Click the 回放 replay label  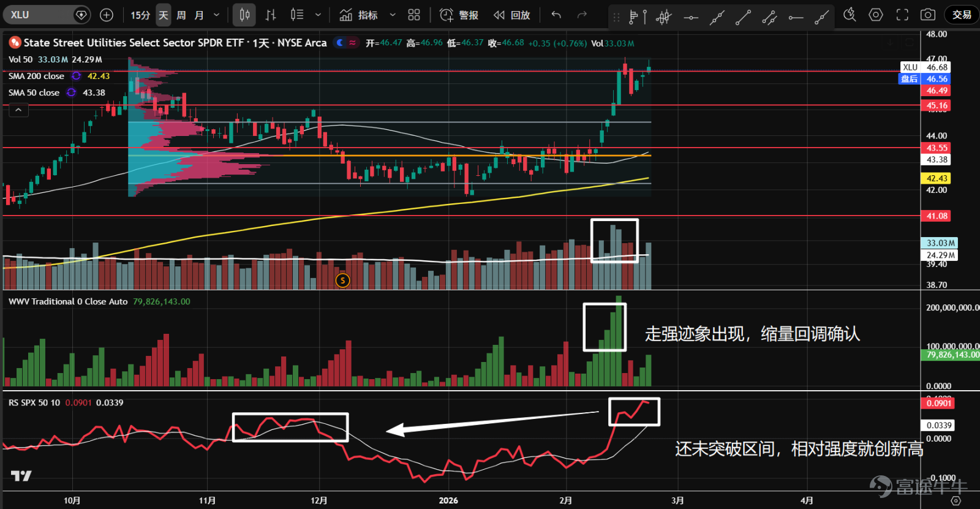(521, 15)
